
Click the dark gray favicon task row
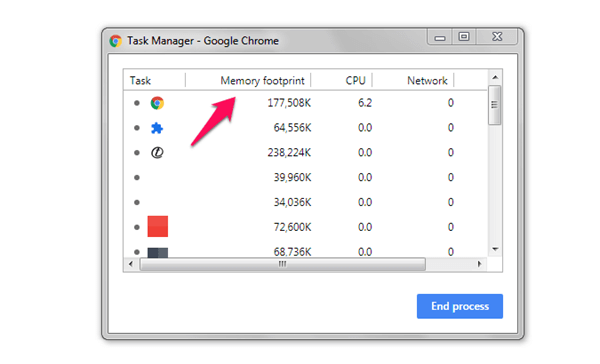[305, 252]
